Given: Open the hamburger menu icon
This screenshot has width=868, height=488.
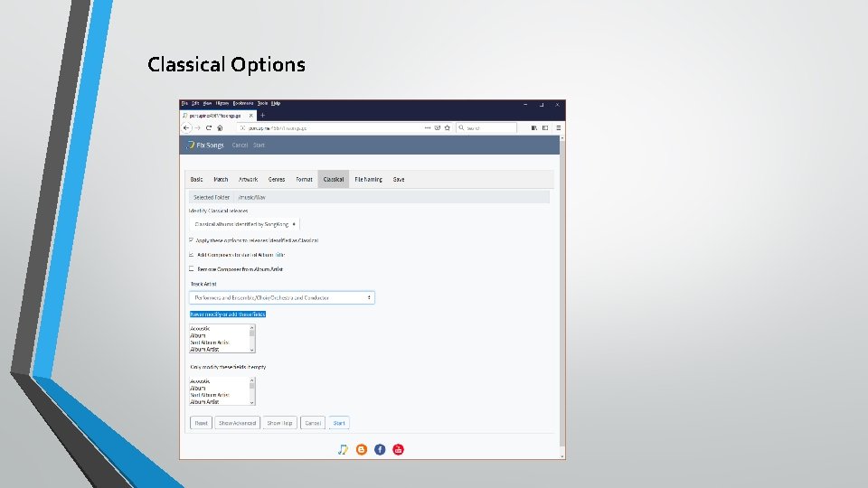Looking at the screenshot, I should [559, 127].
